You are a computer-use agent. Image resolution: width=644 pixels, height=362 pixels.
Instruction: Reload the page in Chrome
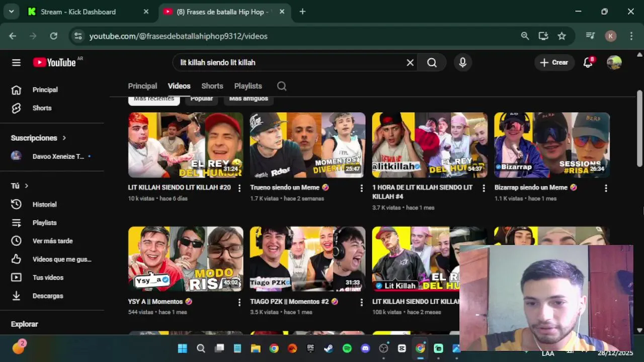tap(54, 36)
